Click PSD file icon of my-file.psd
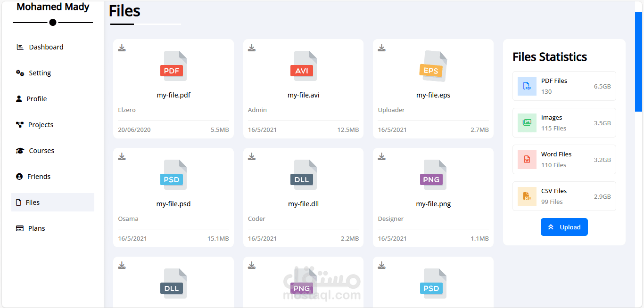Screen dimensions: 644x308 (173, 175)
